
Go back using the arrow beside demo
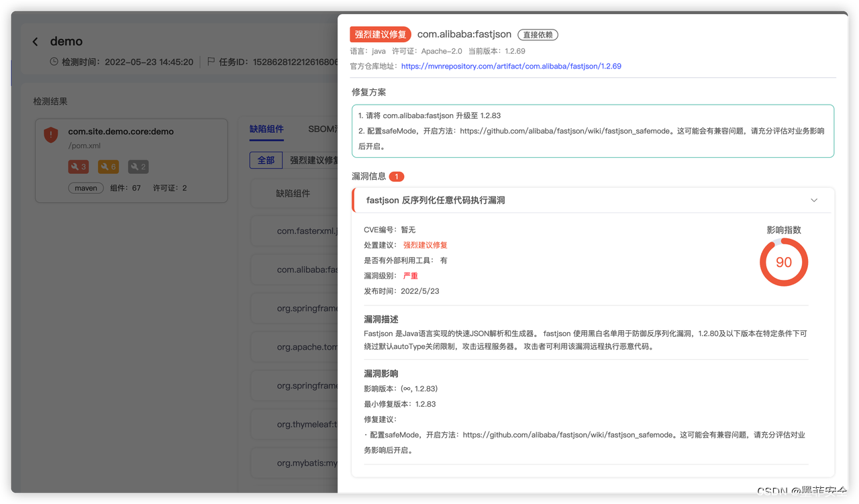pos(36,42)
